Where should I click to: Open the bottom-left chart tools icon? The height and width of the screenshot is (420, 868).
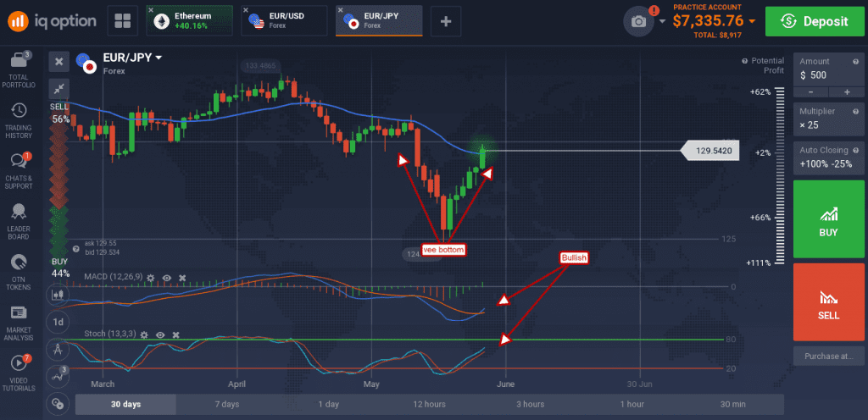tap(58, 403)
